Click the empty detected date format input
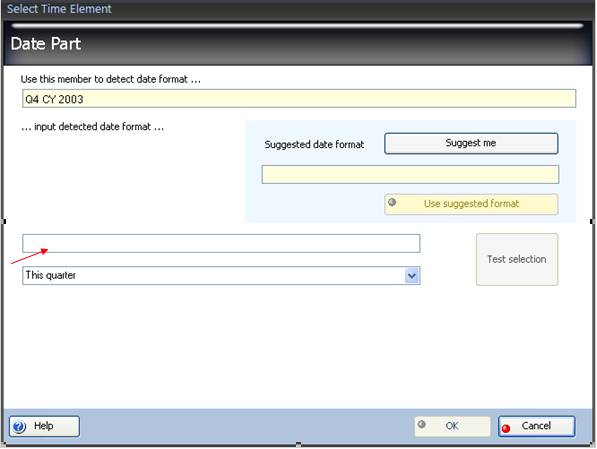This screenshot has height=449, width=597. pyautogui.click(x=221, y=243)
